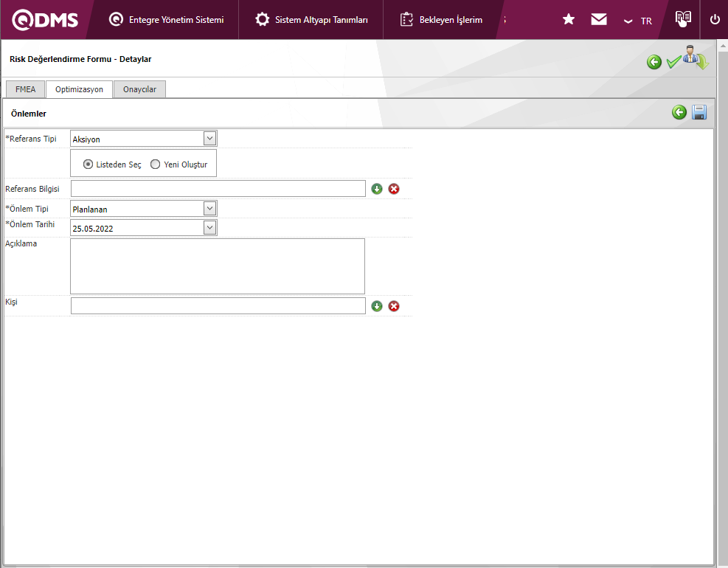The width and height of the screenshot is (728, 568).
Task: Open the Önlem Tarihi date dropdown
Action: click(x=209, y=228)
